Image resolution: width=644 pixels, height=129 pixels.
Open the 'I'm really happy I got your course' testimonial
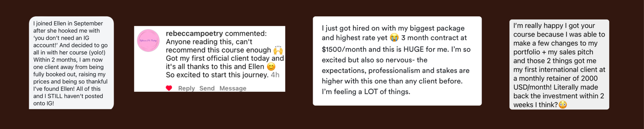pos(559,65)
